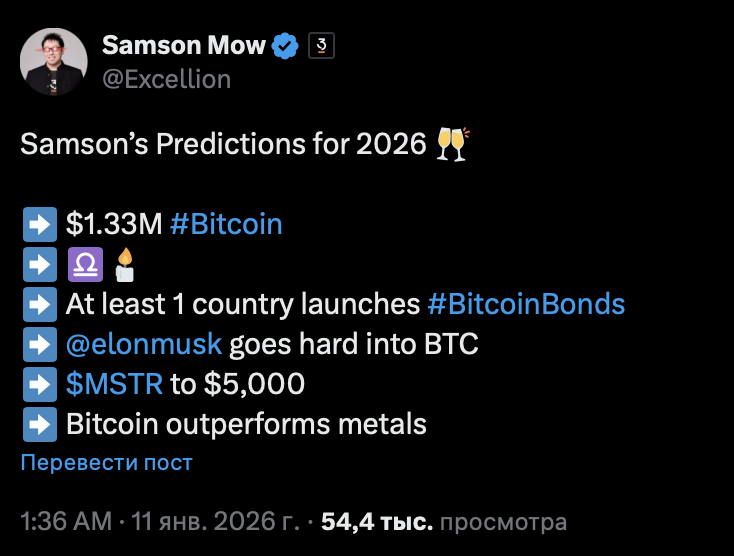The width and height of the screenshot is (734, 556).
Task: Open the #BitcoinBonds hashtag
Action: click(x=526, y=304)
